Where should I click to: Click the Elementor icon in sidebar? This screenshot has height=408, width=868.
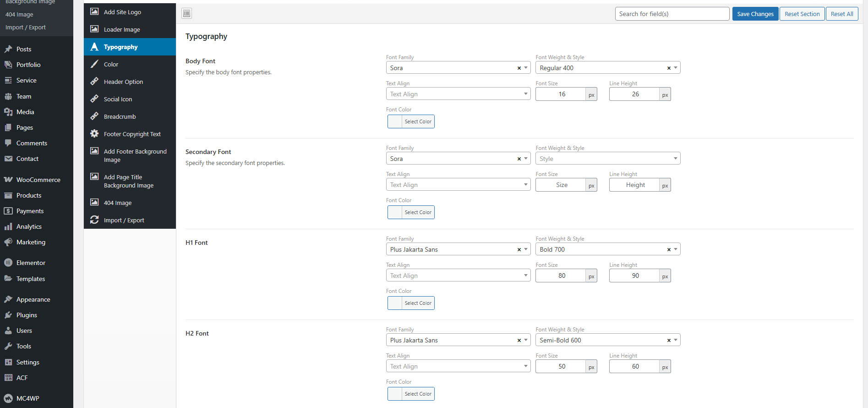[8, 263]
